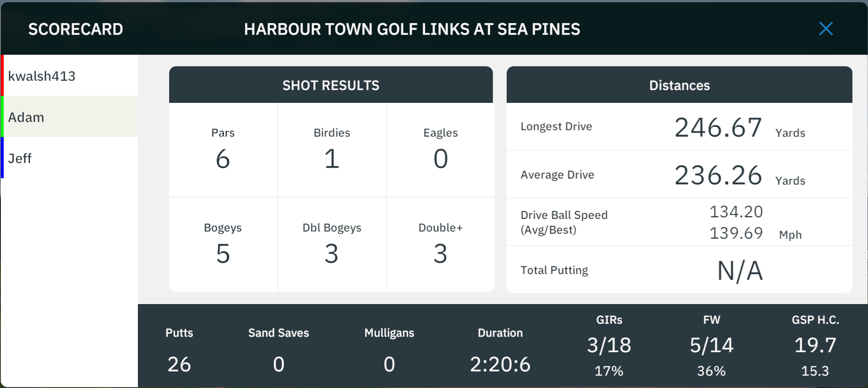Click the Mulligans stat

389,349
